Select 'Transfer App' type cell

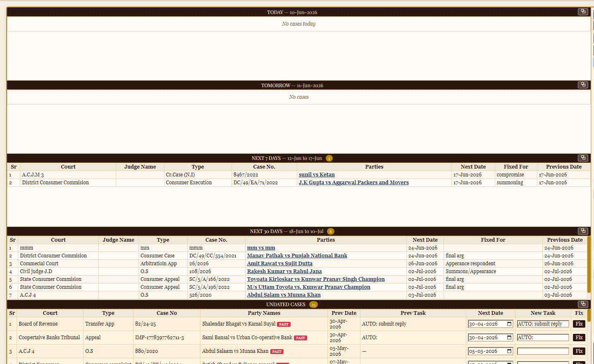coord(108,324)
